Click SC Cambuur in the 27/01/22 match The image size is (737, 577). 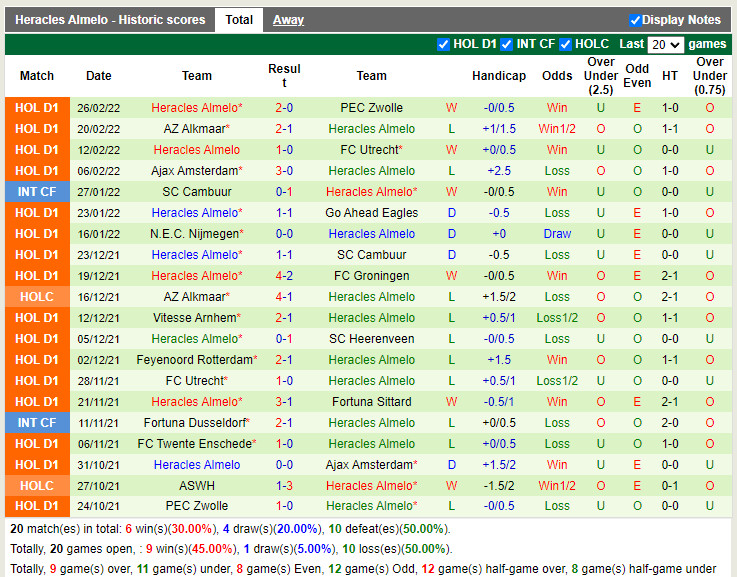tap(196, 192)
